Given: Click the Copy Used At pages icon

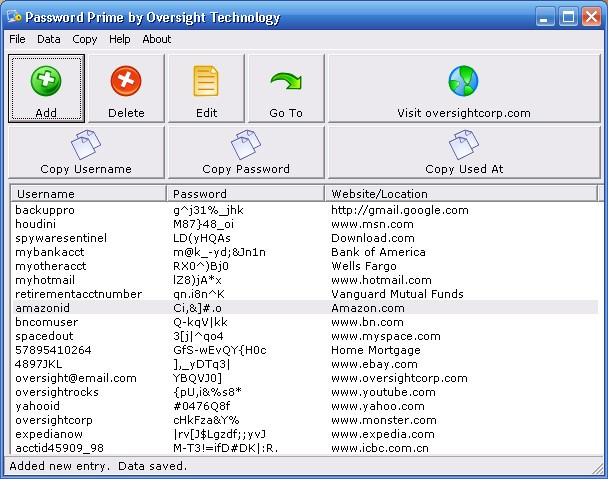Looking at the screenshot, I should 464,145.
